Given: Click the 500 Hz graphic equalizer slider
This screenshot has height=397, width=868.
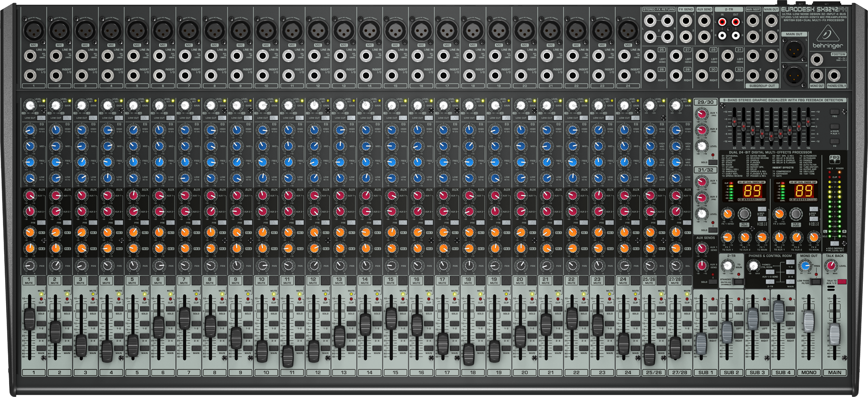Looking at the screenshot, I should point(762,134).
